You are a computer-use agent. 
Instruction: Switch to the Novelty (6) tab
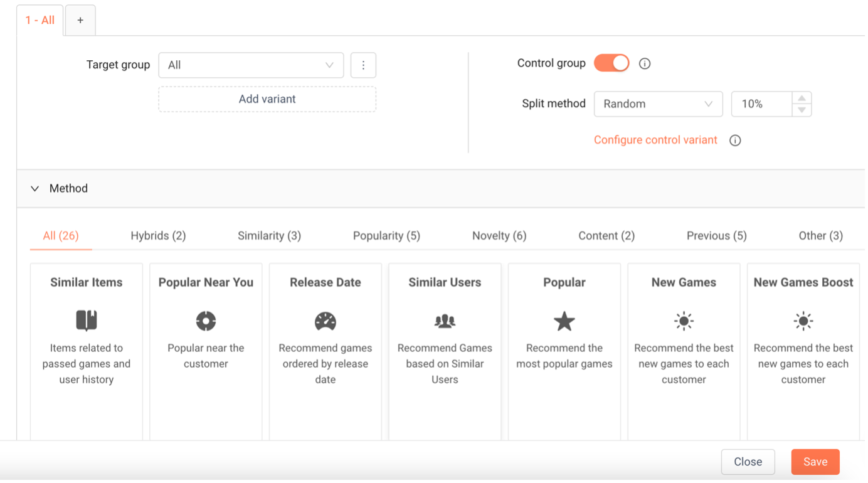point(499,236)
